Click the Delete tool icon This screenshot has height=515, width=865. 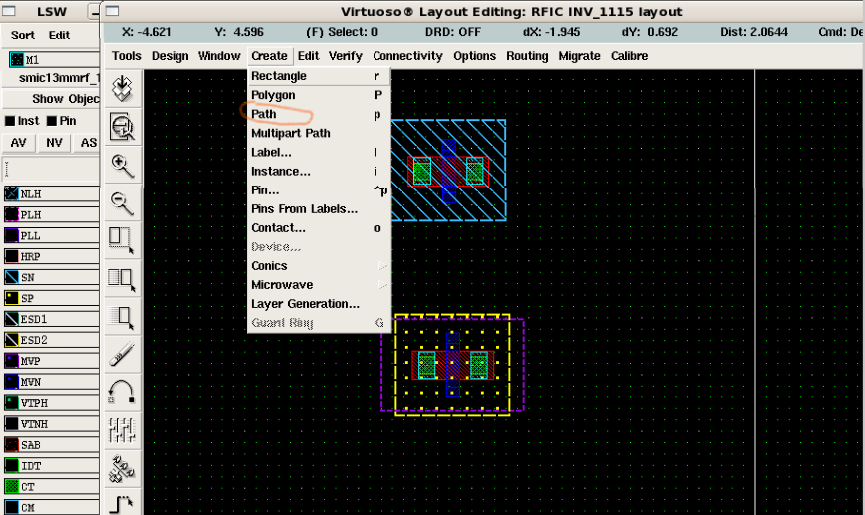122,354
